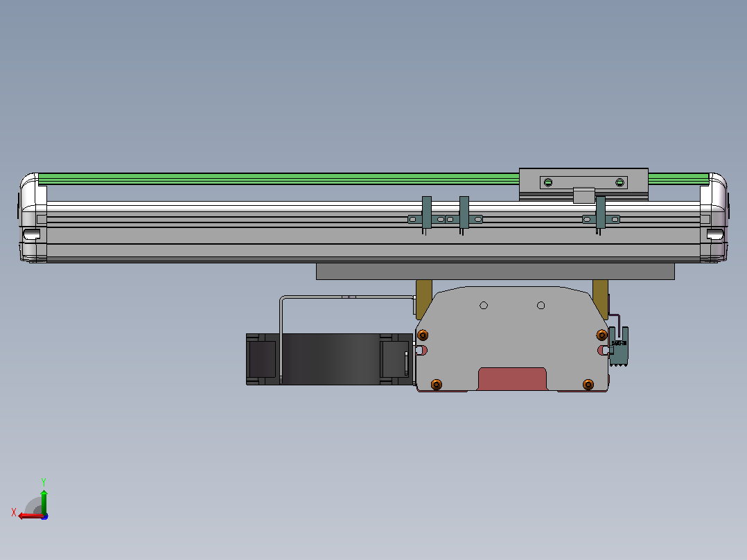
Task: Click the "Y" label of the triad
Action: 44,482
